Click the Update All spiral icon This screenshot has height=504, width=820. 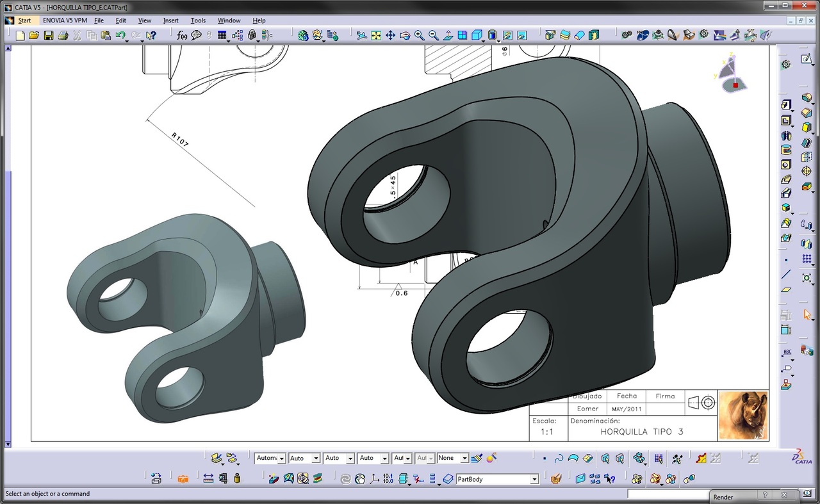tap(345, 478)
